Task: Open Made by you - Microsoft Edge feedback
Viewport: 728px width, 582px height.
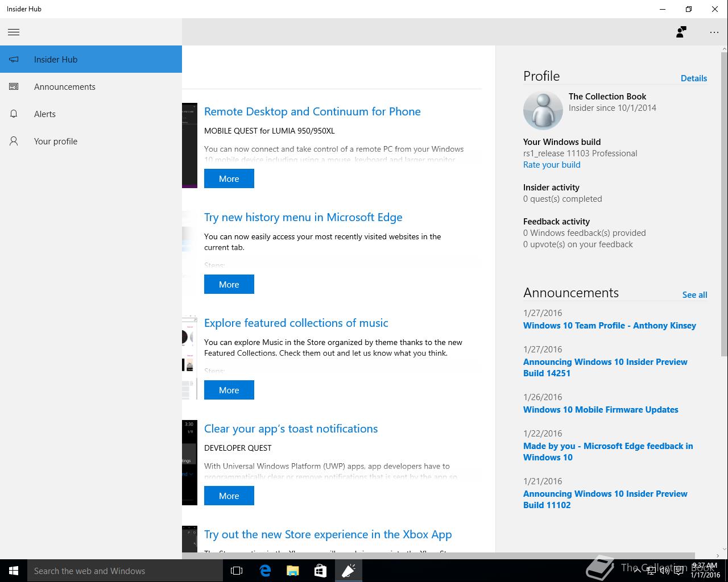Action: (x=608, y=452)
